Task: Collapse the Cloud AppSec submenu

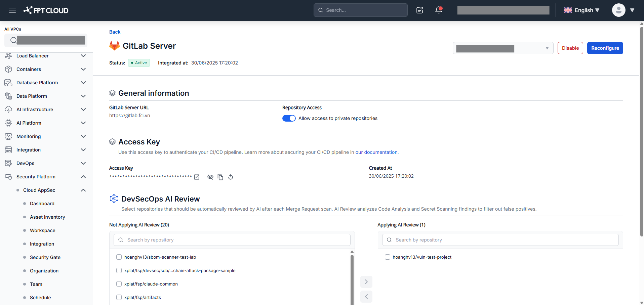Action: [83, 190]
